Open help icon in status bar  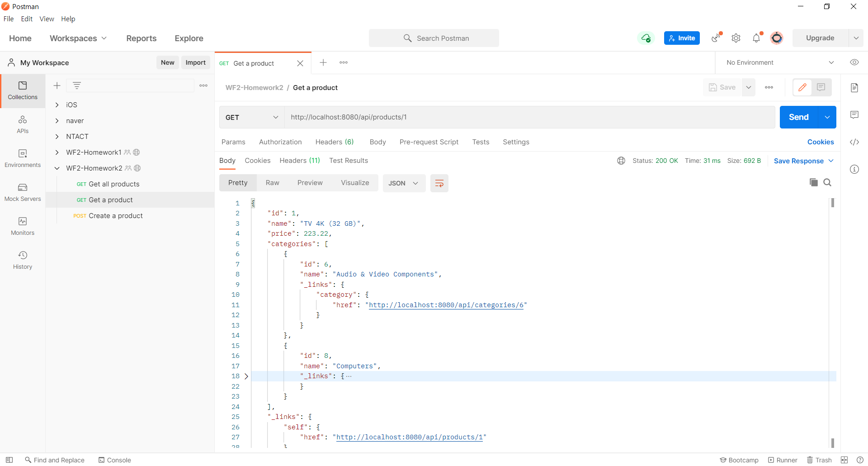point(860,460)
